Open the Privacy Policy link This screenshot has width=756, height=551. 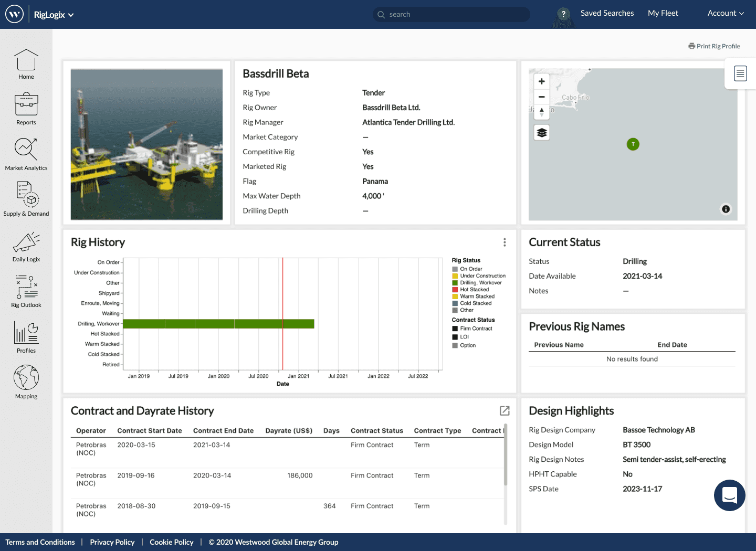pos(112,542)
